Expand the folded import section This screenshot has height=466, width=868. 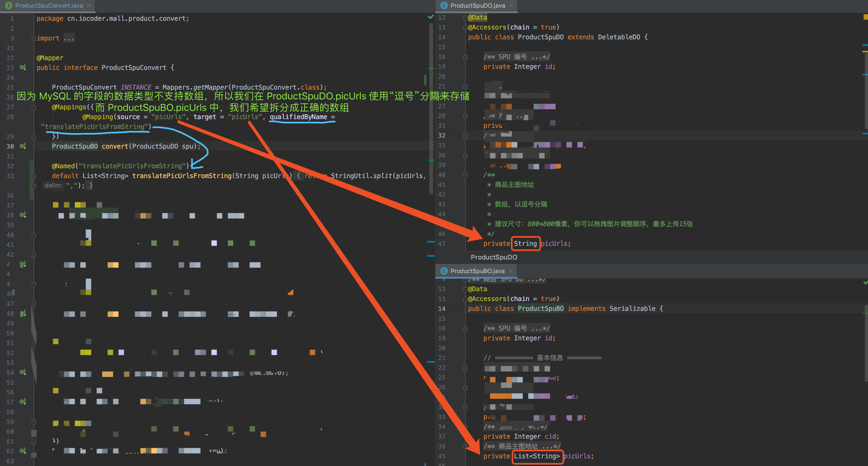34,39
